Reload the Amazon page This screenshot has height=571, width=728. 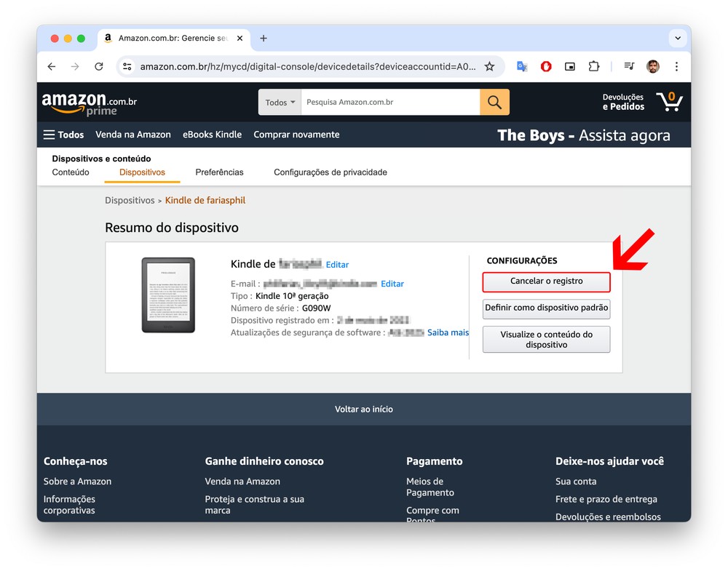point(98,66)
